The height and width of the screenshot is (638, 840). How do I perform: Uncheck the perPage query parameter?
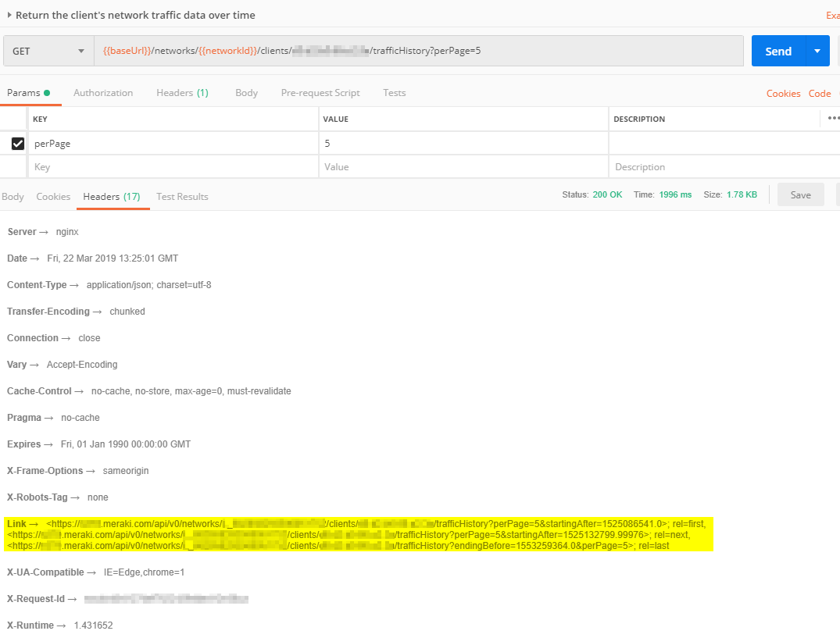[x=18, y=143]
